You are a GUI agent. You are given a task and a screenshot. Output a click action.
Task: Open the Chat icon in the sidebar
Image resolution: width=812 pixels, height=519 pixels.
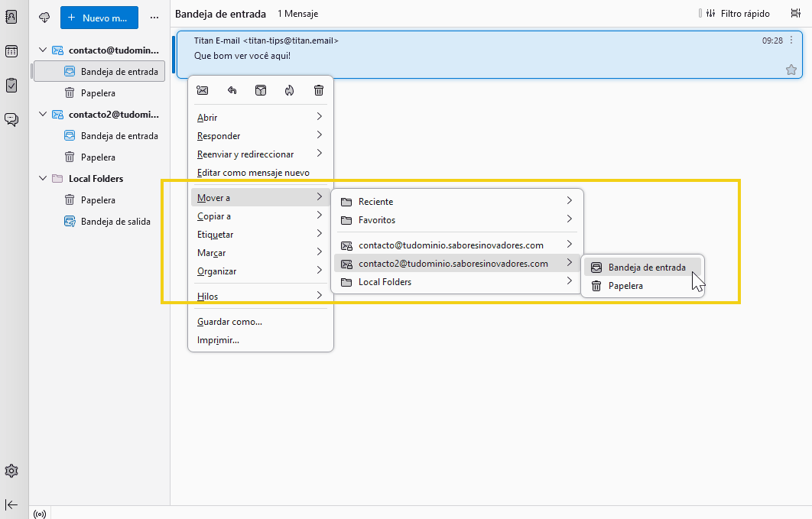(x=11, y=119)
